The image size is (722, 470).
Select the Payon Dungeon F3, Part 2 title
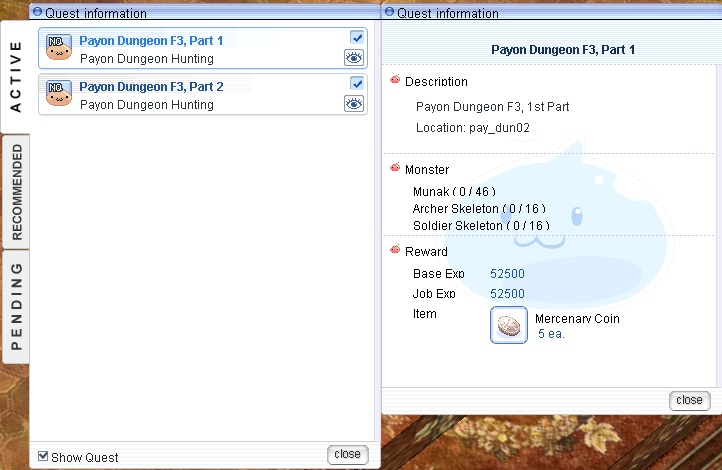(151, 87)
